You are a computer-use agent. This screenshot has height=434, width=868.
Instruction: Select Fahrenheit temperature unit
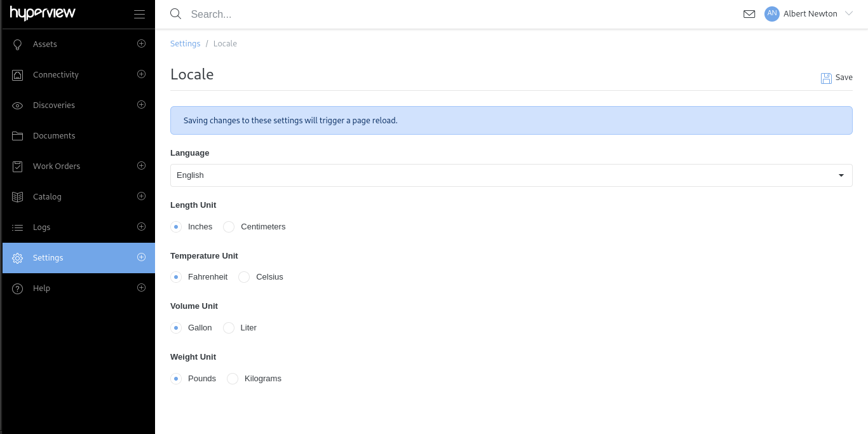176,277
